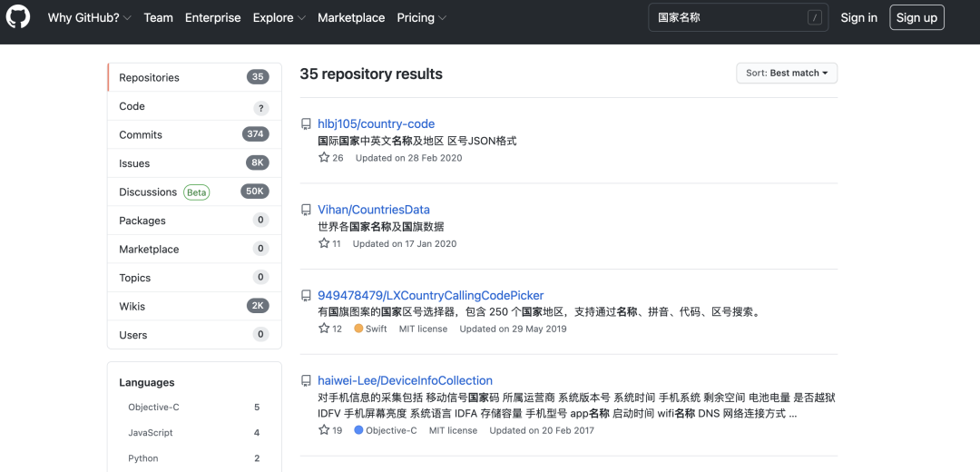Click the description starting with 有国旗图案的国家区号选择器

pyautogui.click(x=540, y=311)
